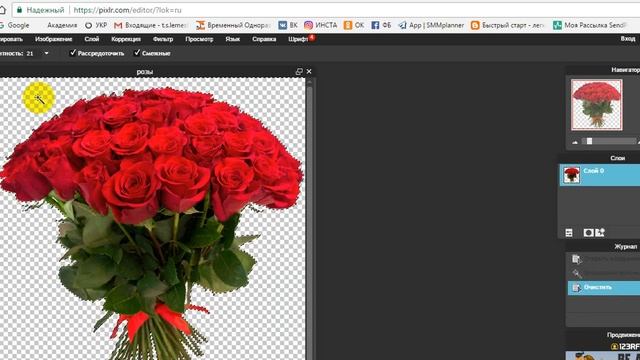Select the Слой 0 layer row

point(599,175)
